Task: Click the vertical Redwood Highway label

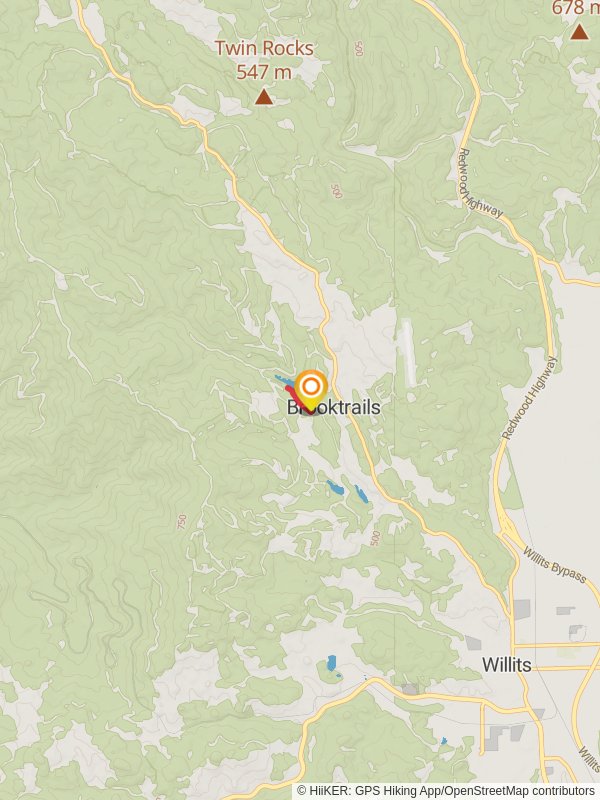Action: pos(530,398)
